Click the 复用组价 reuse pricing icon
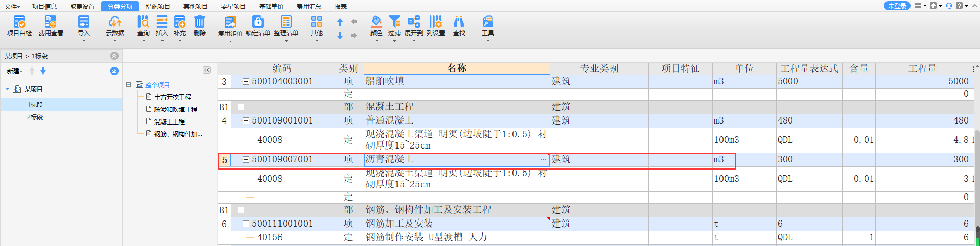 tap(230, 26)
